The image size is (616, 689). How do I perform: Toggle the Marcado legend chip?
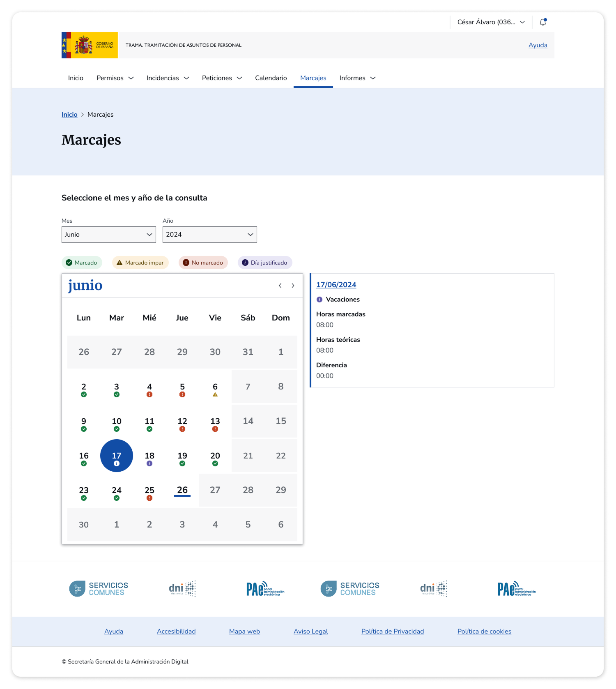click(82, 263)
